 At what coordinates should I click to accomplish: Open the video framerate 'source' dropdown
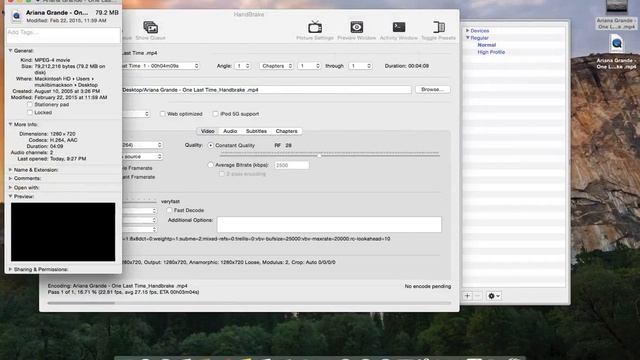(142, 156)
